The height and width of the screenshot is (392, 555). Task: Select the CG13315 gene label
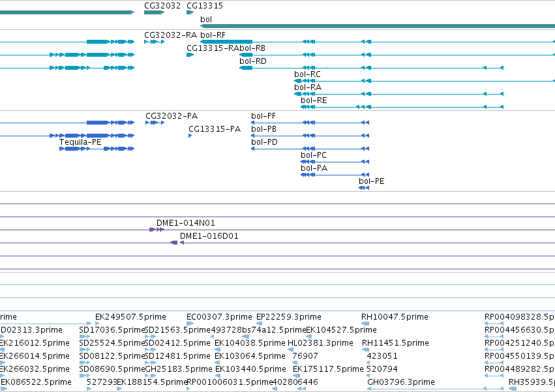tap(205, 6)
